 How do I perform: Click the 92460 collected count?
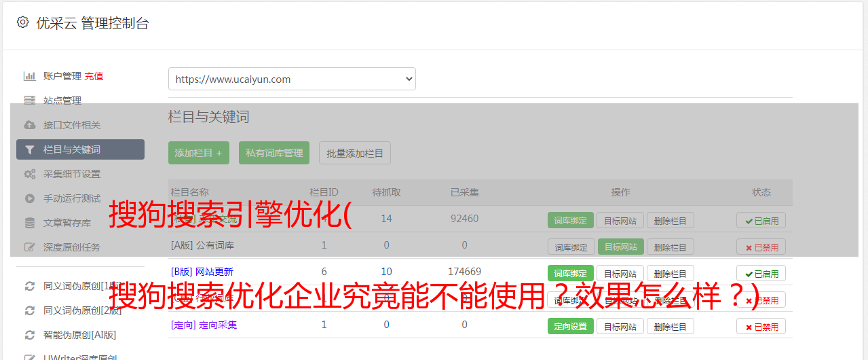(464, 218)
